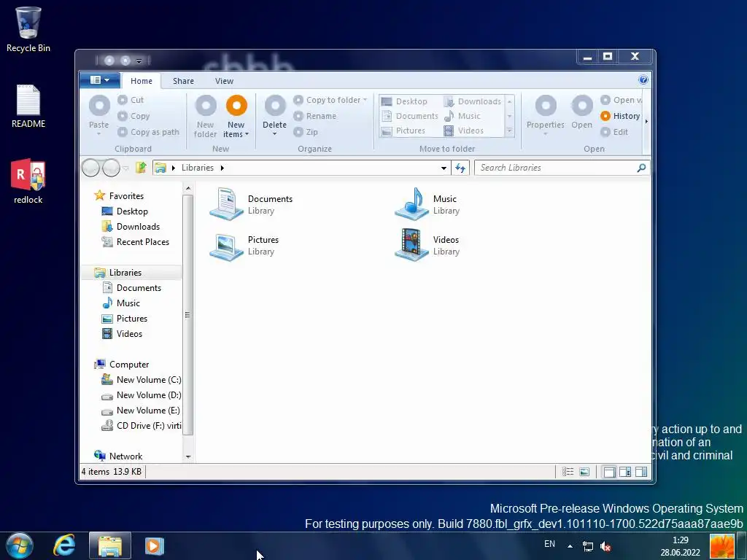The width and height of the screenshot is (747, 560).
Task: Toggle the navigation pane layout button
Action: tap(609, 472)
